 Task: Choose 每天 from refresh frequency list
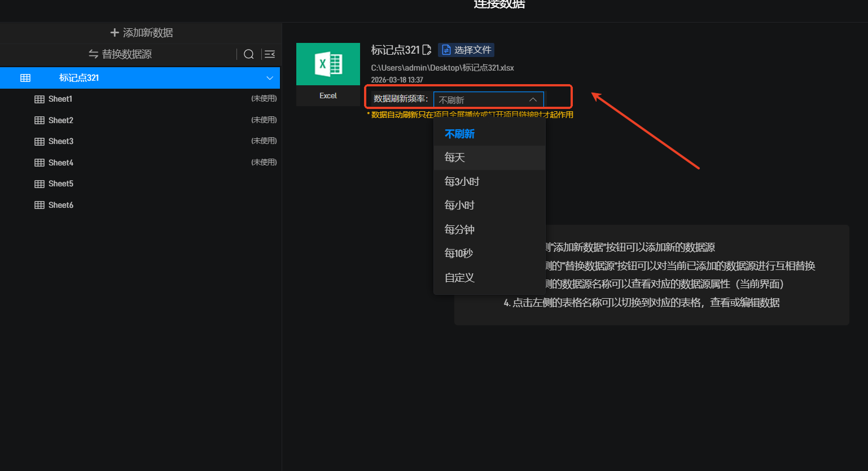tap(455, 158)
